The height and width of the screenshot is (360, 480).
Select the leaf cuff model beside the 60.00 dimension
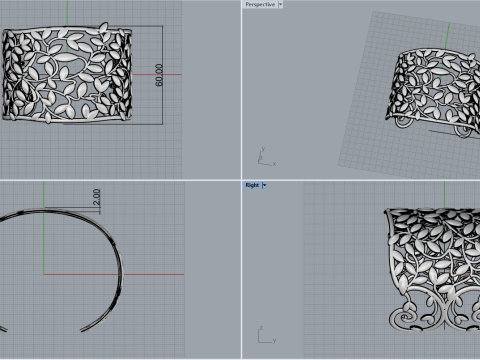pos(67,73)
